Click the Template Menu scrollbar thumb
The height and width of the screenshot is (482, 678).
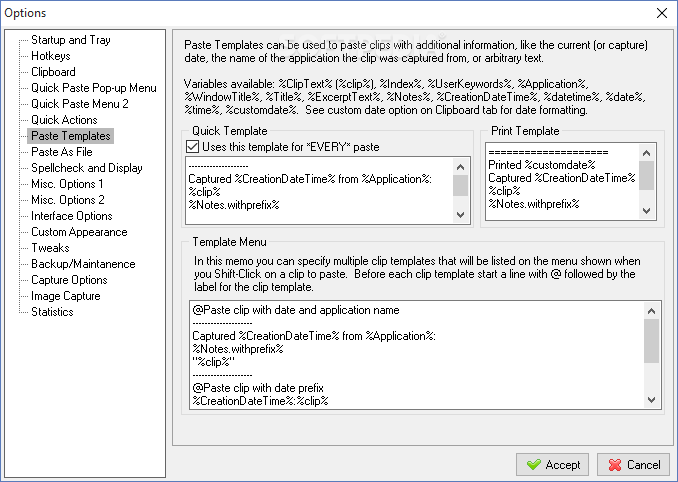click(652, 341)
